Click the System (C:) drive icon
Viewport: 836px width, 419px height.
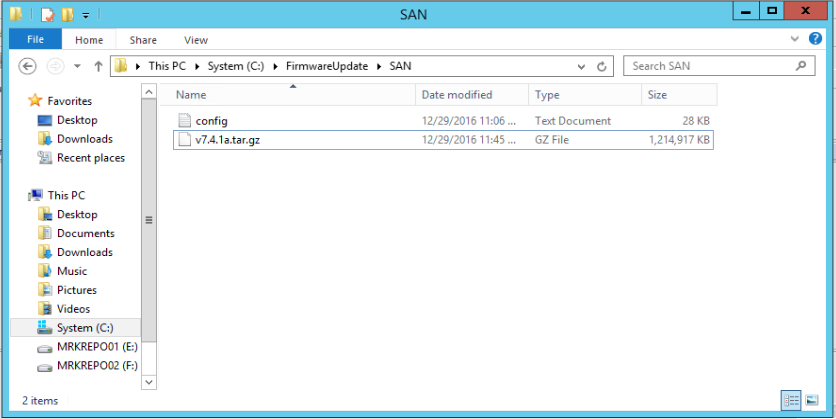45,328
